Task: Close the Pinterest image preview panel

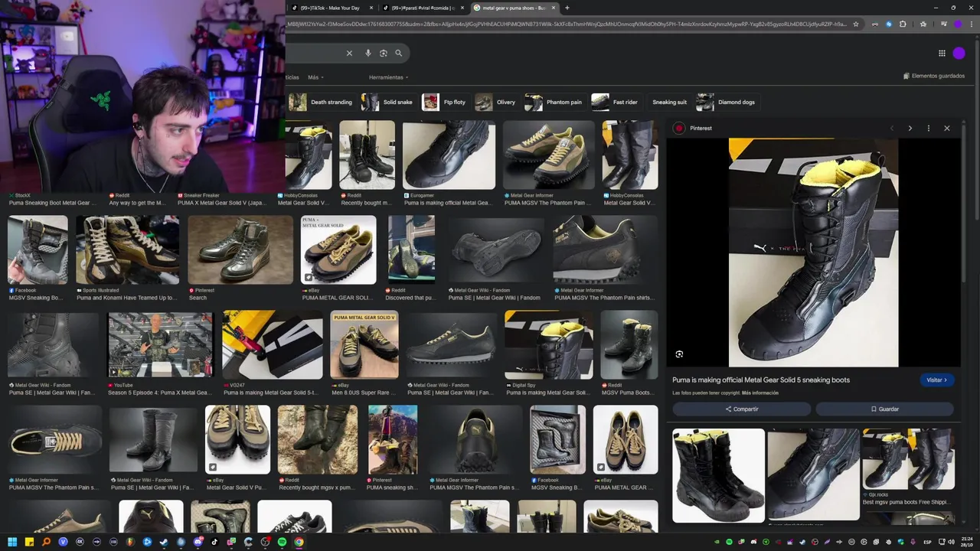Action: [947, 128]
